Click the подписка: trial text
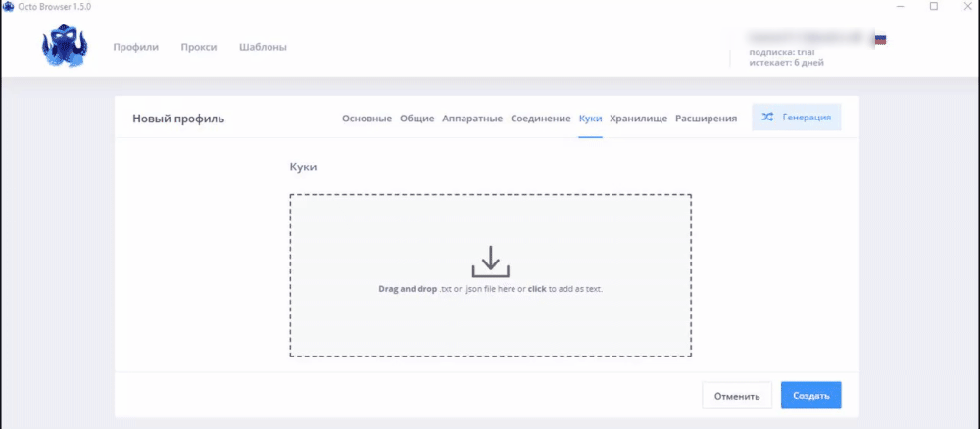 click(782, 53)
